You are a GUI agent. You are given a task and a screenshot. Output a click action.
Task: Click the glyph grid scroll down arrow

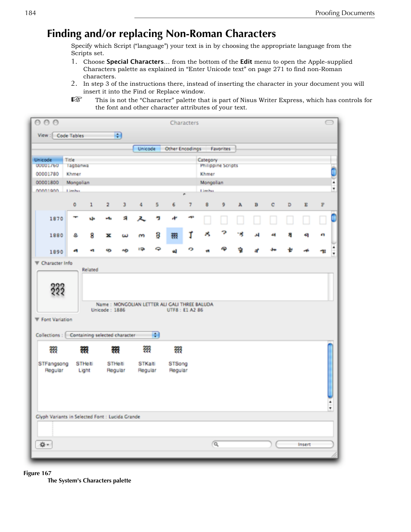pyautogui.click(x=334, y=254)
